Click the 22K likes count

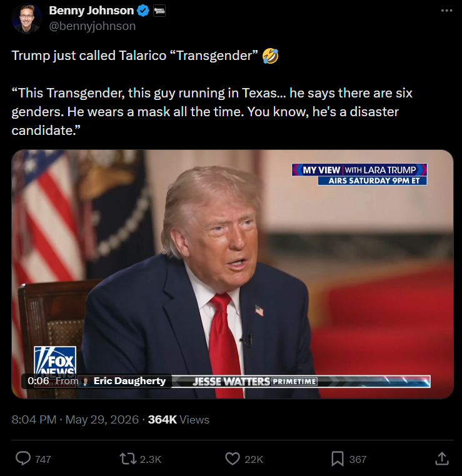(x=254, y=459)
